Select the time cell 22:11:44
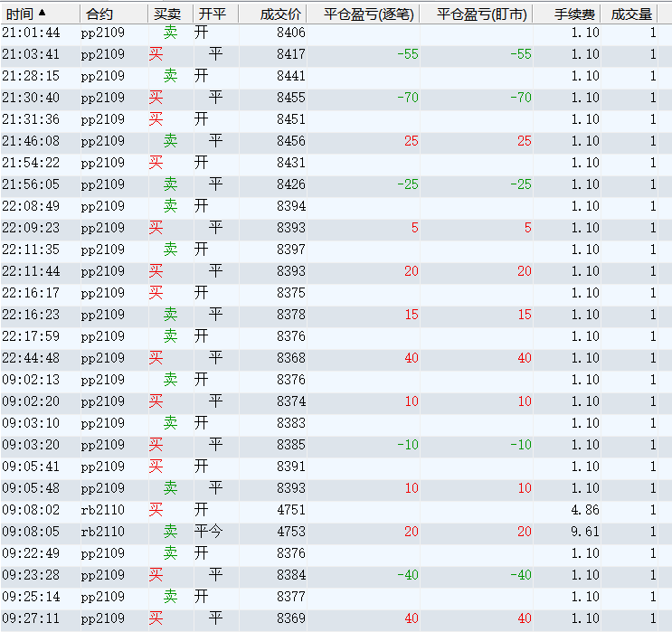Screen dimensions: 672x632 31,271
